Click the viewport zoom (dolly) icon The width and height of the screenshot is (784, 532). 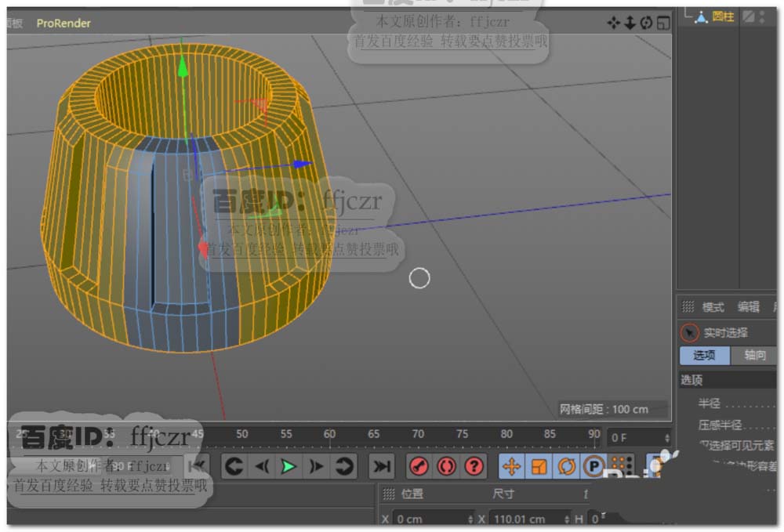630,23
